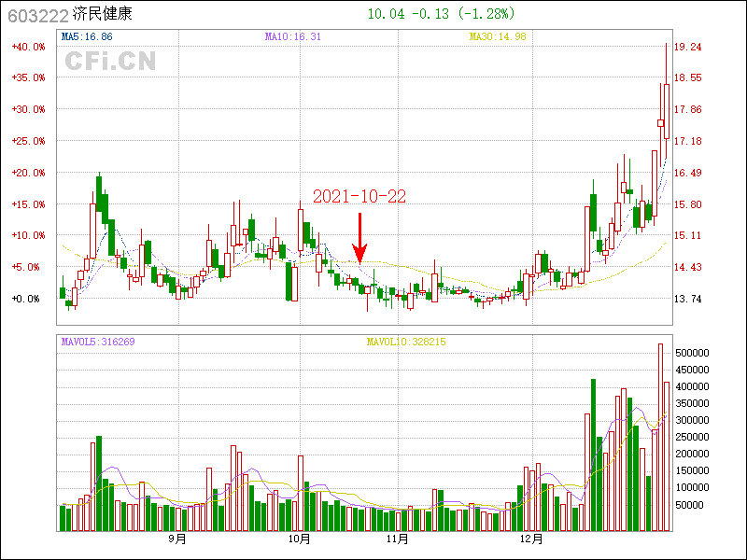Click the tallest red volume bar

tap(660, 437)
